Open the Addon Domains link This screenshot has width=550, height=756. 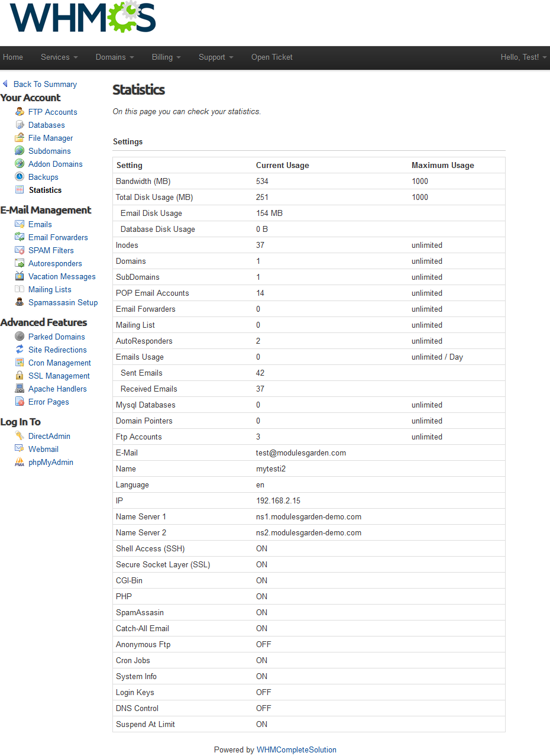click(x=56, y=164)
